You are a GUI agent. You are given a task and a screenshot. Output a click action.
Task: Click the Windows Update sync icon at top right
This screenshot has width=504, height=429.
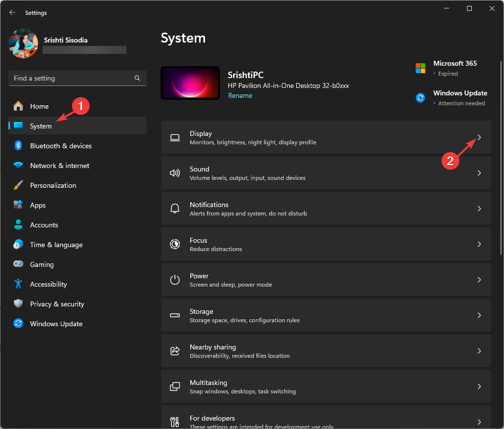pos(420,97)
